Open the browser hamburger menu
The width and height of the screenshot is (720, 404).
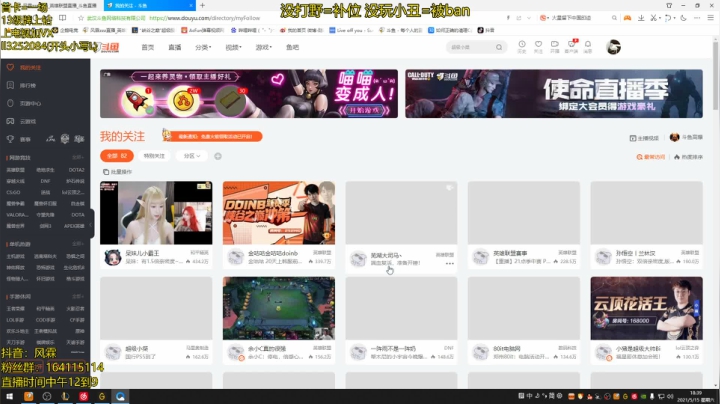tap(710, 18)
